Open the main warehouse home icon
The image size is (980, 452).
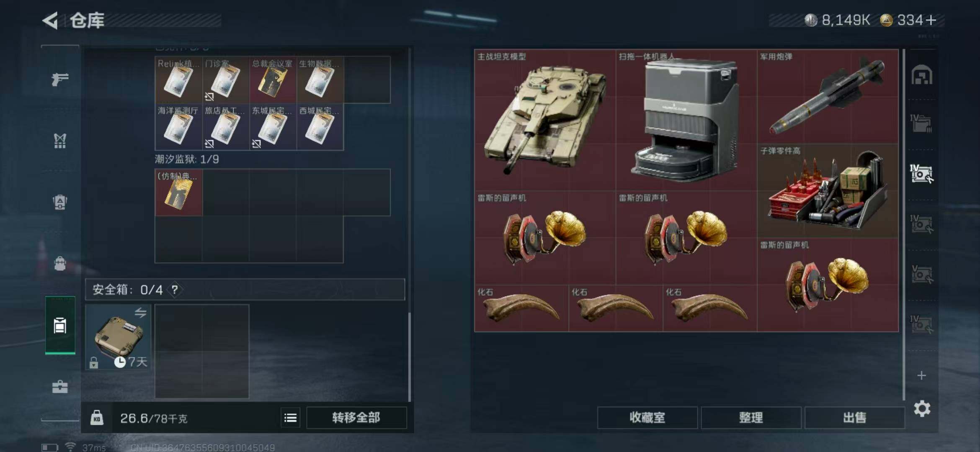coord(922,75)
